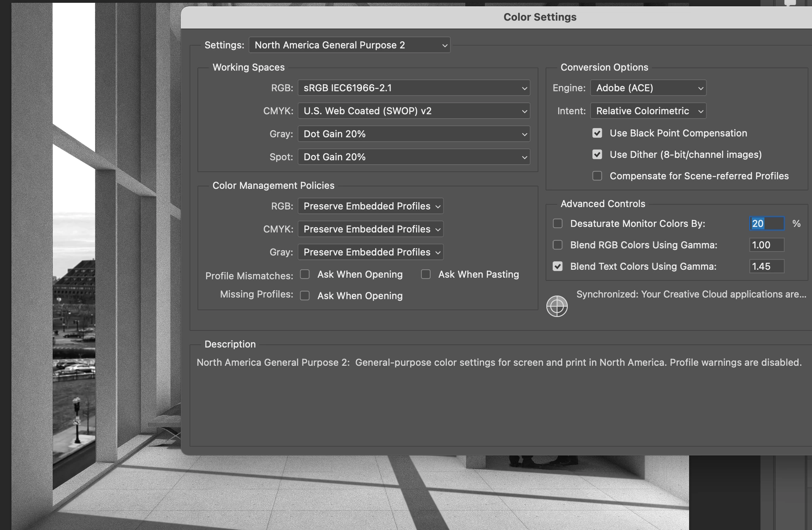
Task: Click the Creative Cloud synchronized status icon
Action: tap(557, 306)
